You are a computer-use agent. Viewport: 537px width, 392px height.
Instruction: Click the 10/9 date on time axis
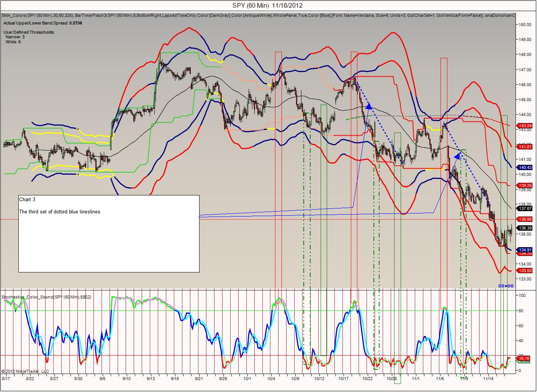[295, 379]
